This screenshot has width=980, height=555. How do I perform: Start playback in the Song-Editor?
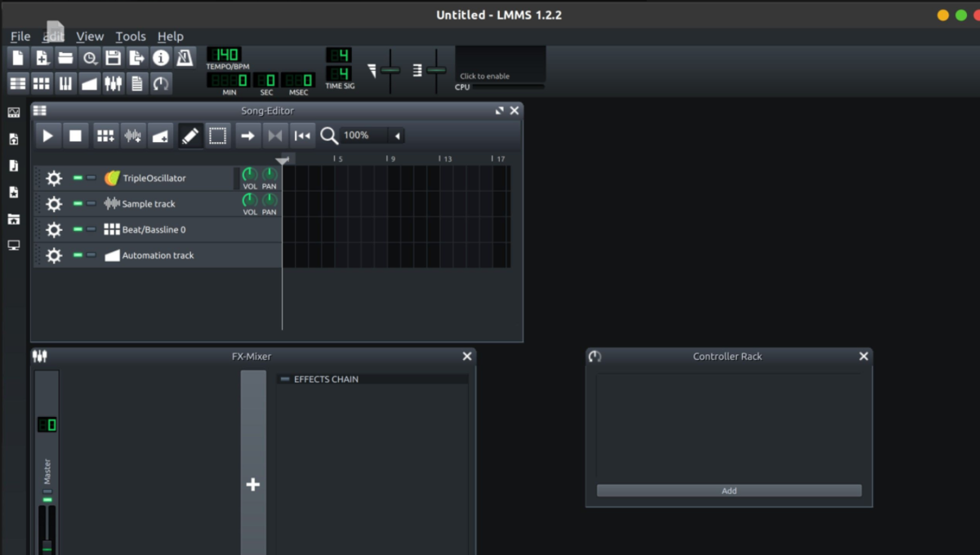47,135
